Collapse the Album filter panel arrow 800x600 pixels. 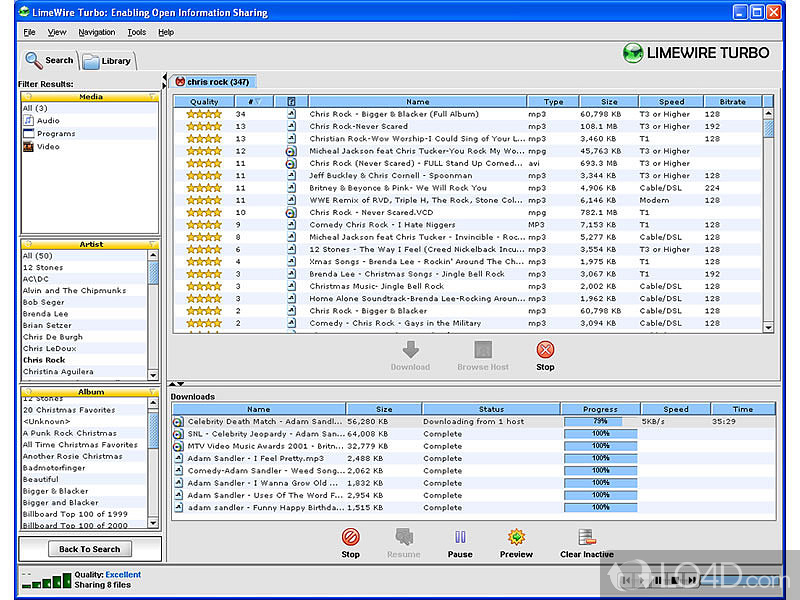tap(153, 392)
